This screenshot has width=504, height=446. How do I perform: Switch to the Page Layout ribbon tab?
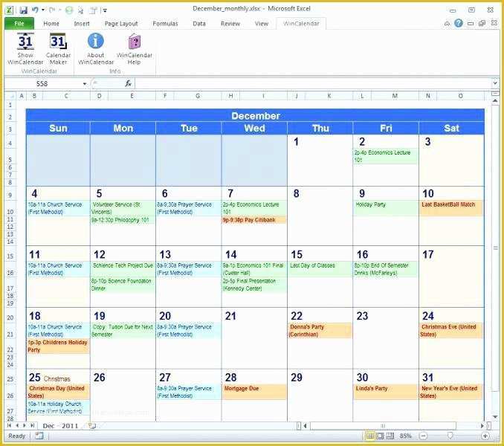tap(121, 24)
